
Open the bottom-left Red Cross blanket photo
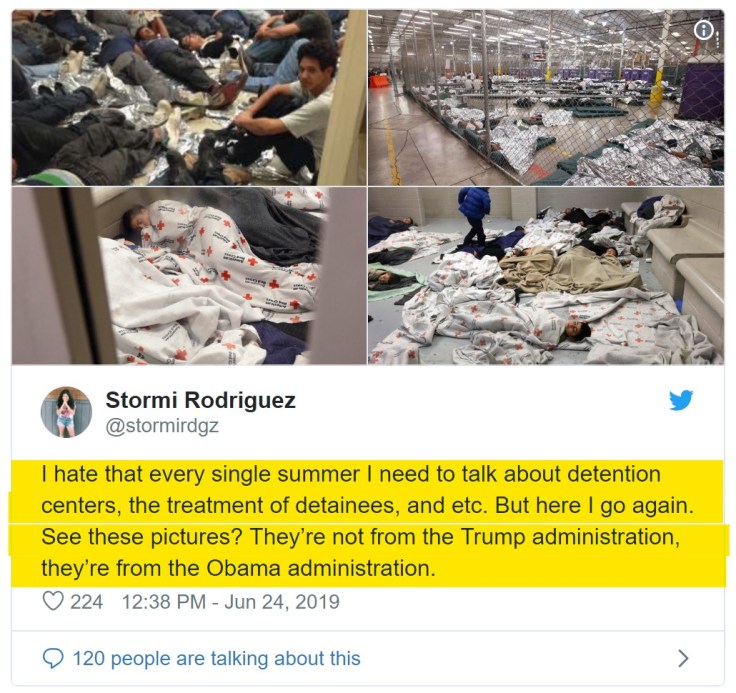(189, 276)
